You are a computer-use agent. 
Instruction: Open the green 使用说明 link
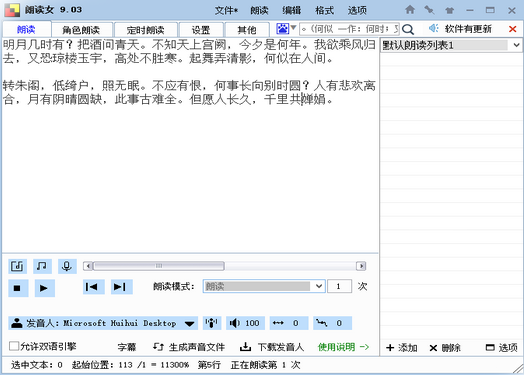(x=343, y=347)
